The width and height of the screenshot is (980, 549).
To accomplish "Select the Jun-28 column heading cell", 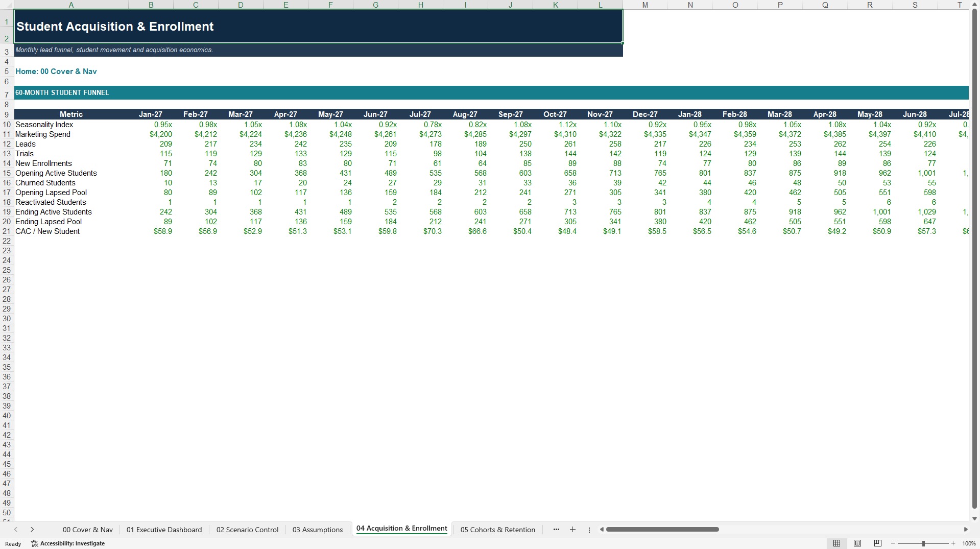I will [915, 114].
